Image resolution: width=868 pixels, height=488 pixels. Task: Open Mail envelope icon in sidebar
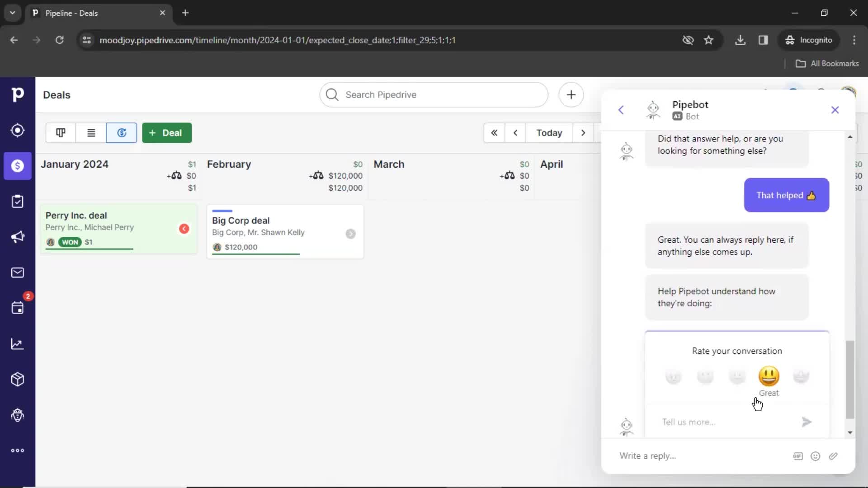click(x=17, y=272)
